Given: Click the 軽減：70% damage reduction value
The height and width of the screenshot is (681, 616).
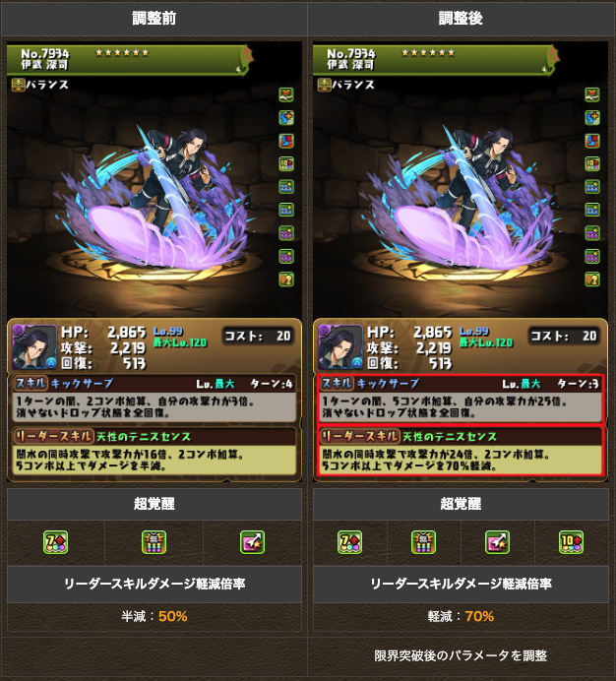Looking at the screenshot, I should coord(461,616).
